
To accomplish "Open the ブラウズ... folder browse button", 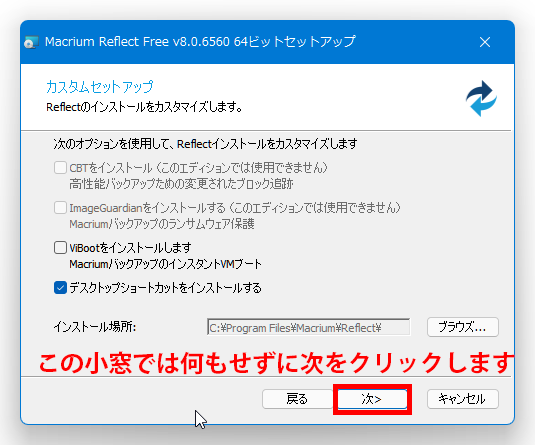I will (463, 327).
